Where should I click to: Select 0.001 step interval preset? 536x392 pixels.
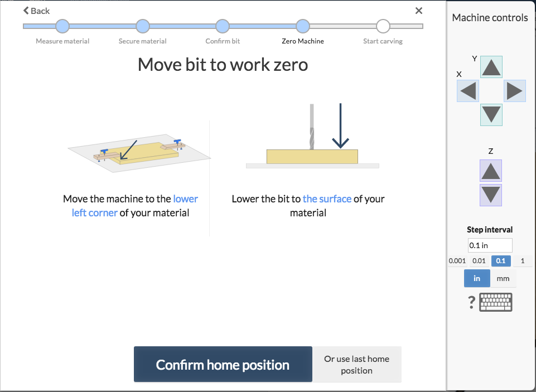457,261
